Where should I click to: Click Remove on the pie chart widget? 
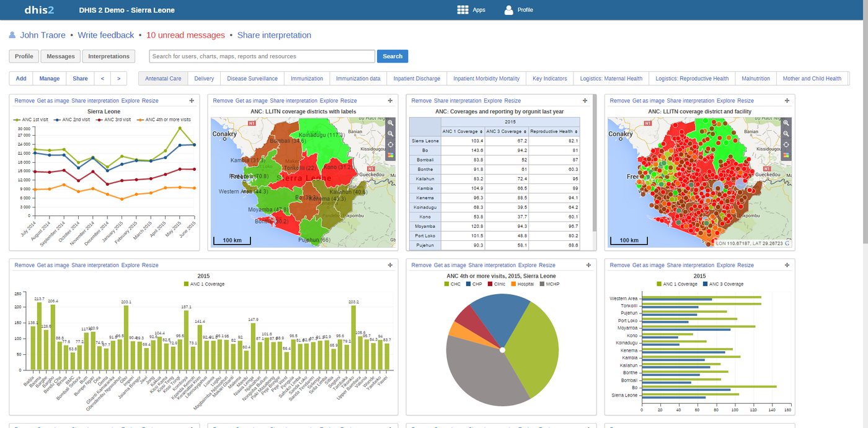(x=421, y=265)
